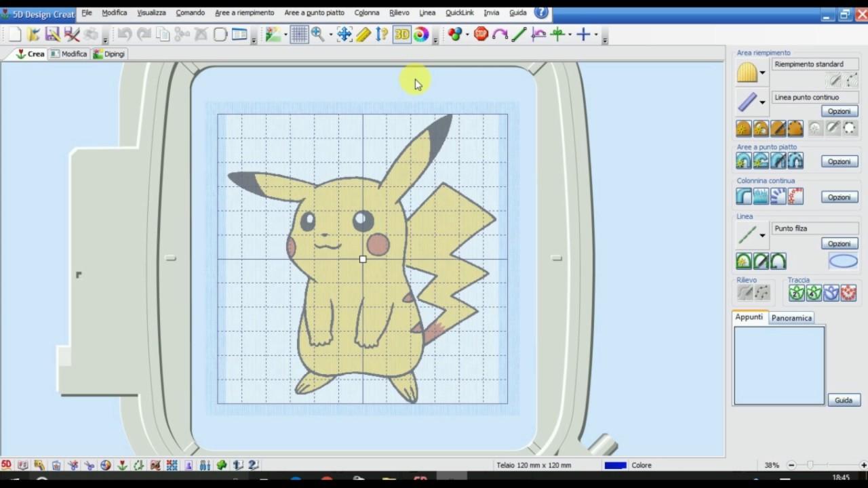The height and width of the screenshot is (488, 868).
Task: Switch to the Dipingi tab
Action: (x=109, y=54)
